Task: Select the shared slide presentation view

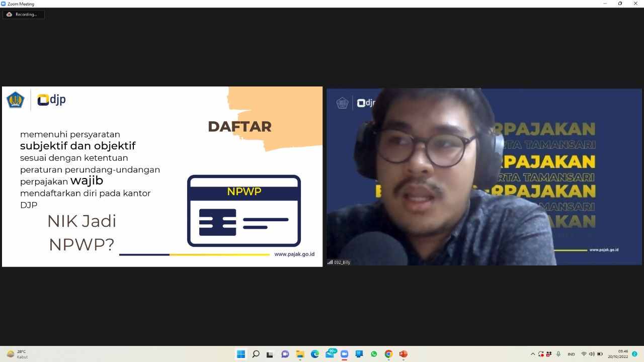Action: (162, 176)
